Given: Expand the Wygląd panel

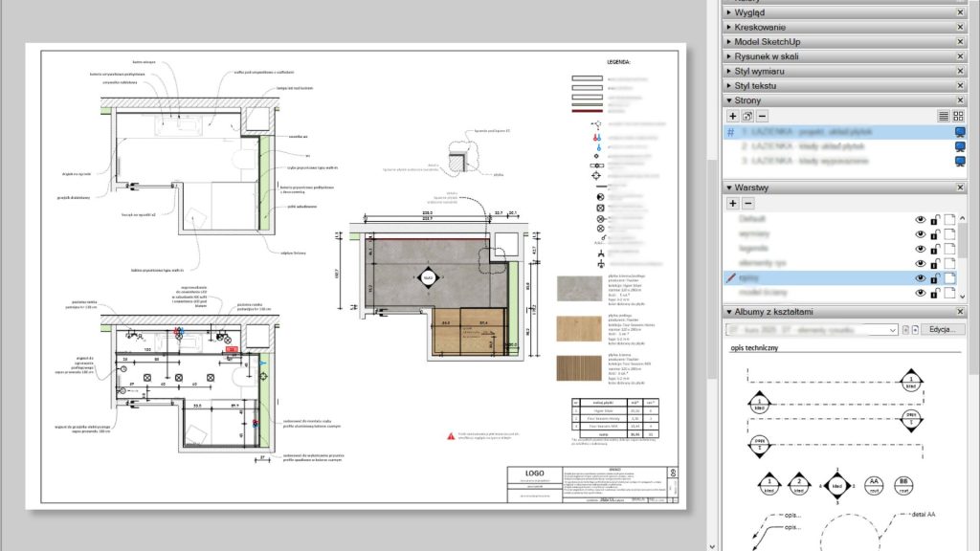Looking at the screenshot, I should pos(729,11).
